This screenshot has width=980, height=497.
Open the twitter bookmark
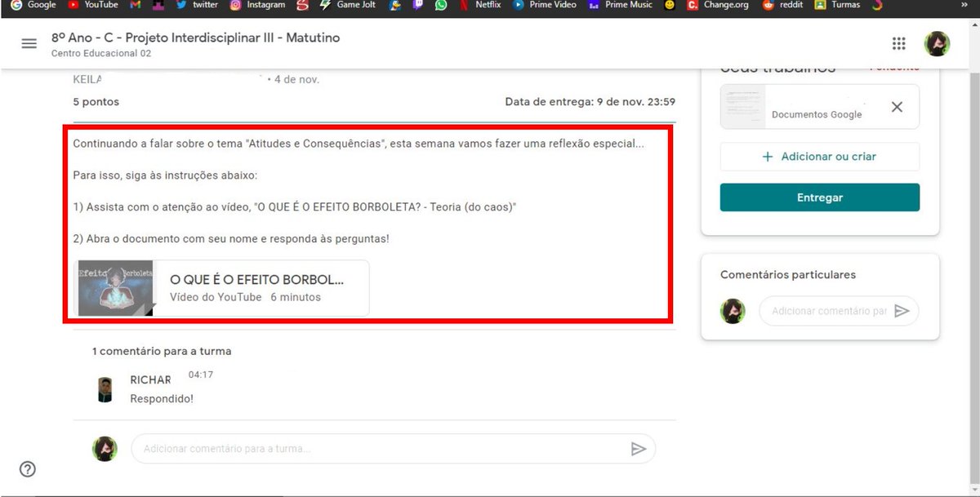point(197,5)
